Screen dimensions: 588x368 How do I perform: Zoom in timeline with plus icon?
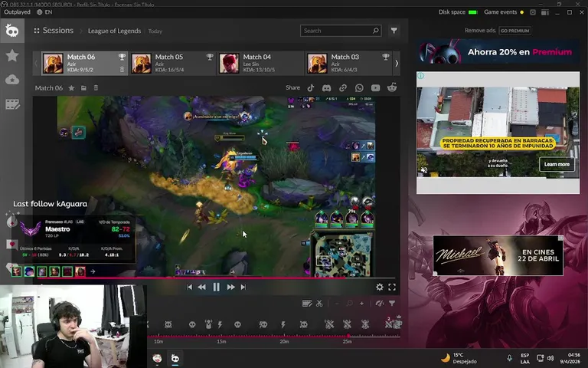361,304
